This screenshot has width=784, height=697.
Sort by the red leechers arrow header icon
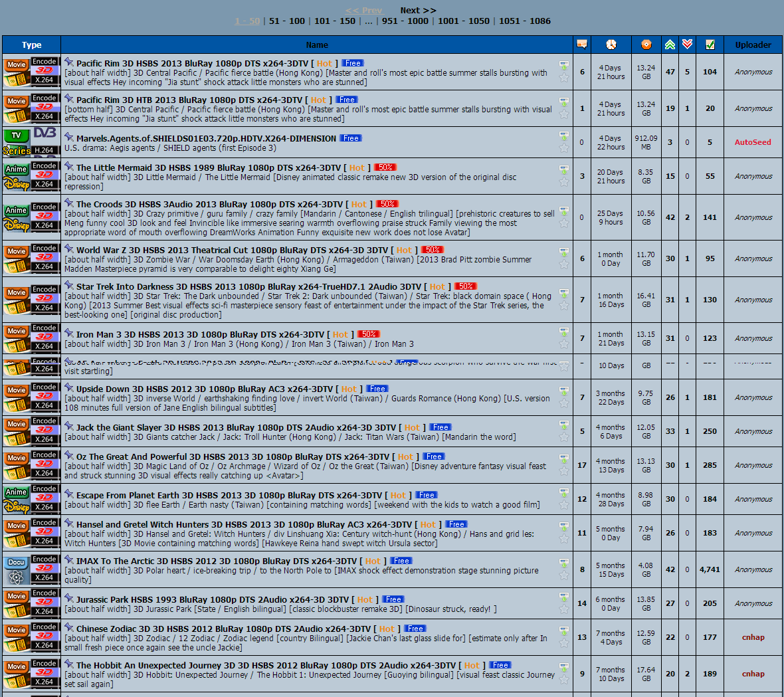[688, 45]
